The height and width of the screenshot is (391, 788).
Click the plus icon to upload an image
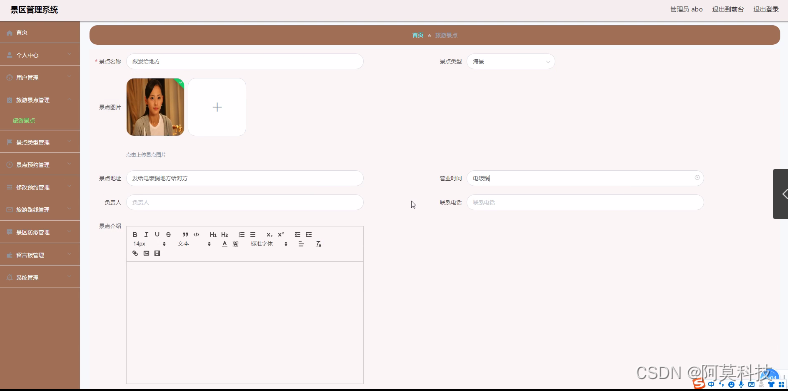click(217, 107)
